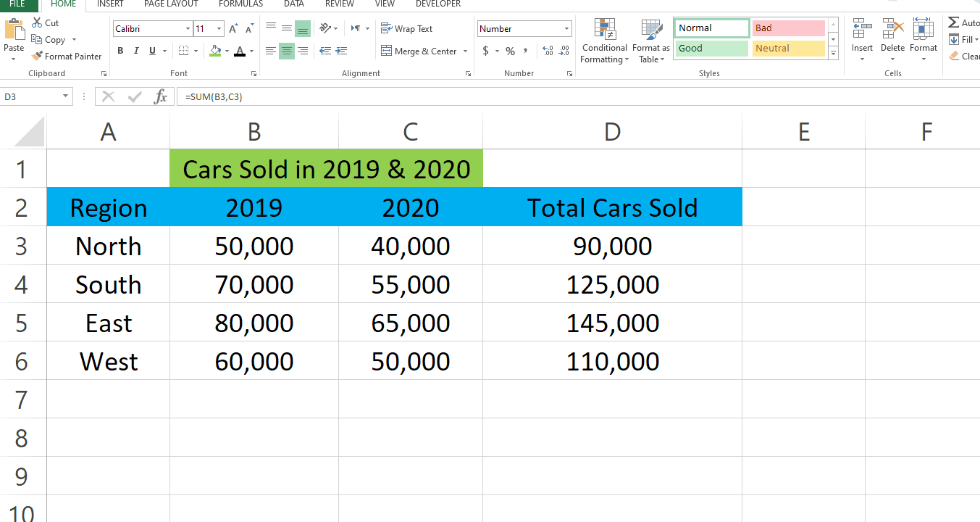
Task: Open the Fill Color dropdown arrow
Action: [x=228, y=51]
